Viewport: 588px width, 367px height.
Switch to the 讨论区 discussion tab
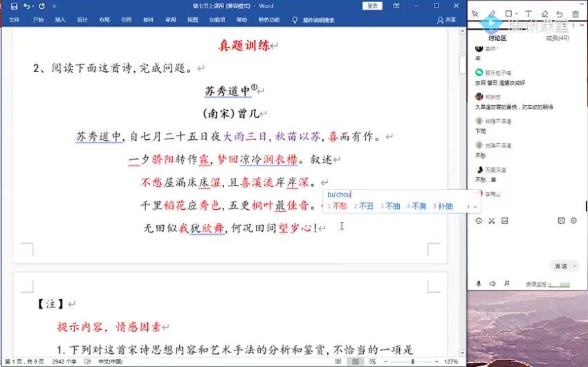point(497,38)
